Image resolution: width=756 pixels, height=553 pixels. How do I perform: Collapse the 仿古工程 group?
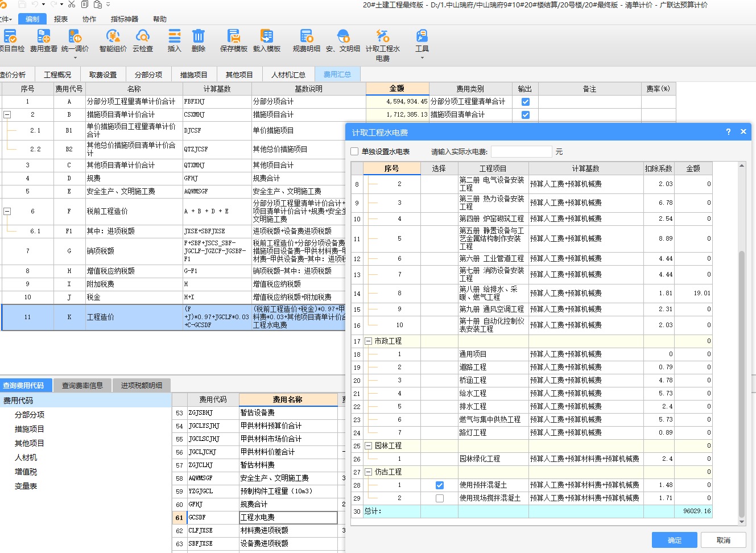(x=369, y=472)
